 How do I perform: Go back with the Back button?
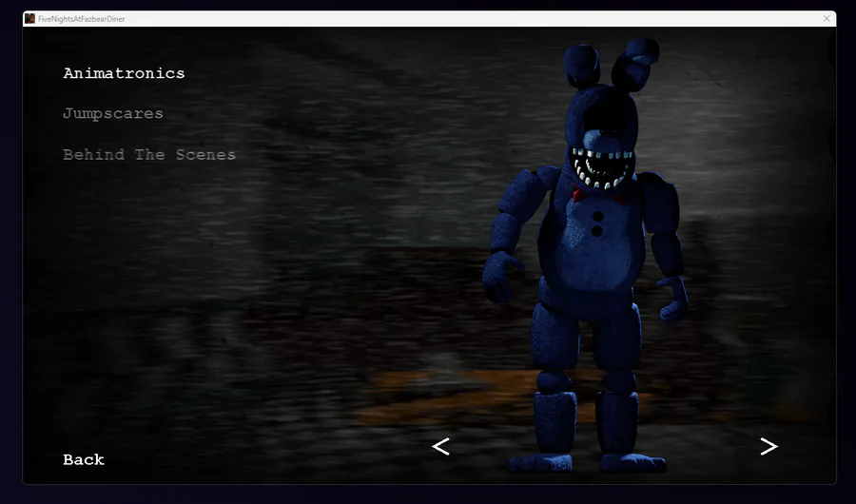pyautogui.click(x=84, y=459)
